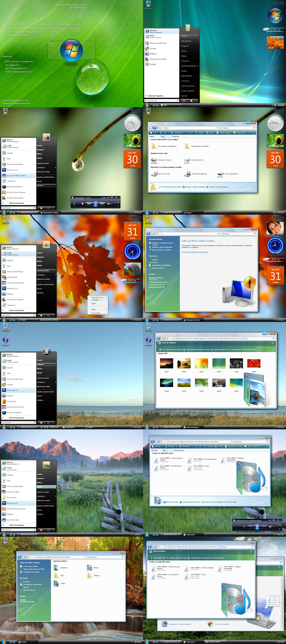Click the Nueva Carpeta toolbar button
The height and width of the screenshot is (644, 286).
251,446
